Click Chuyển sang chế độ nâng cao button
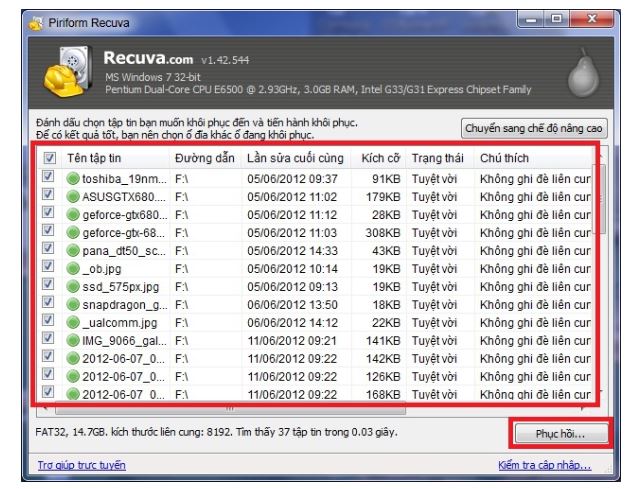The height and width of the screenshot is (489, 636). [x=534, y=129]
